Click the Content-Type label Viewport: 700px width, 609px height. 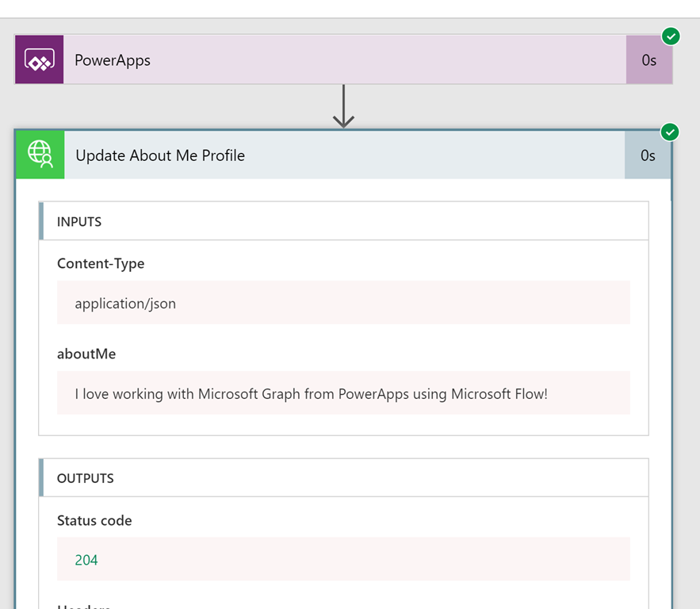click(101, 263)
